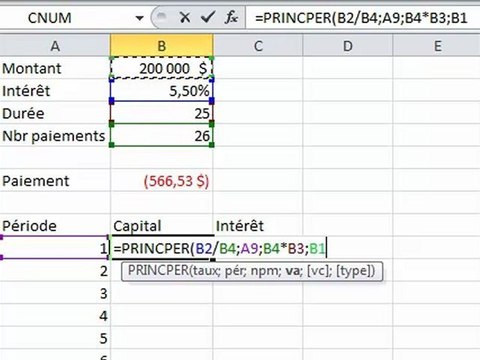
Task: Click the 5,50% interest rate cell
Action: click(x=162, y=91)
